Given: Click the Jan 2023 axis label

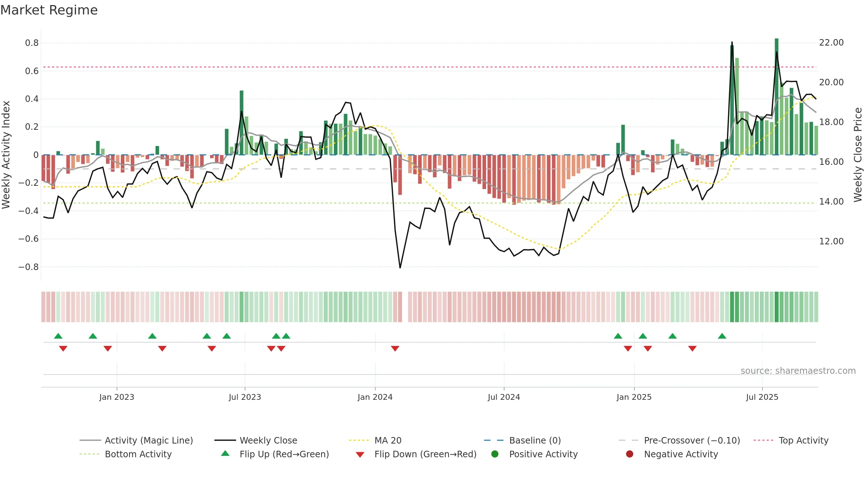Looking at the screenshot, I should (x=116, y=397).
